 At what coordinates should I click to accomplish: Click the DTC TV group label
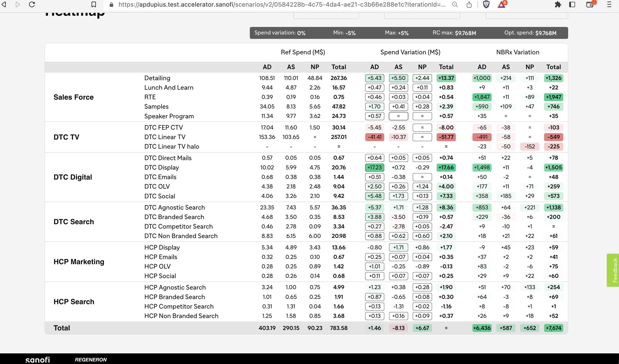(66, 137)
